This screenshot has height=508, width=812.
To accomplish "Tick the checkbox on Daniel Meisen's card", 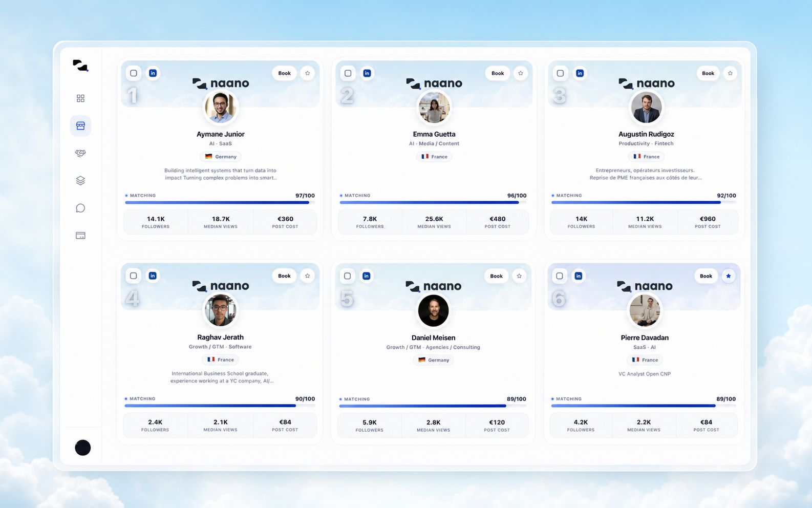I will [348, 276].
